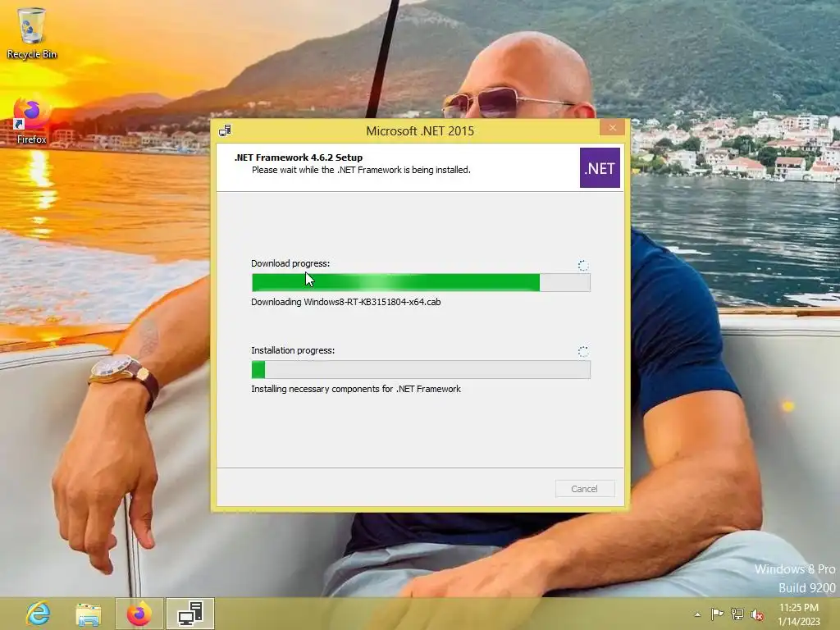Select the "Download progress:" label
840x630 pixels.
290,263
